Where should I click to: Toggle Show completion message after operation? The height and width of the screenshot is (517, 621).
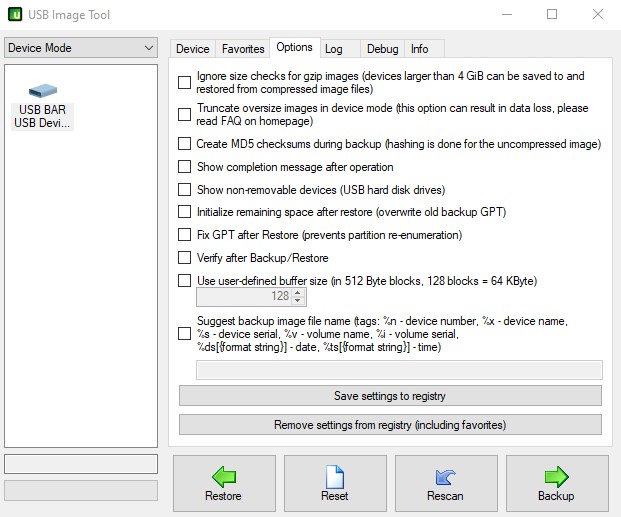tap(184, 167)
